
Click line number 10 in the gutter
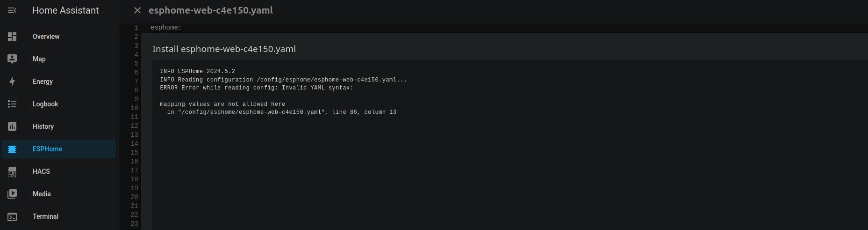[135, 108]
